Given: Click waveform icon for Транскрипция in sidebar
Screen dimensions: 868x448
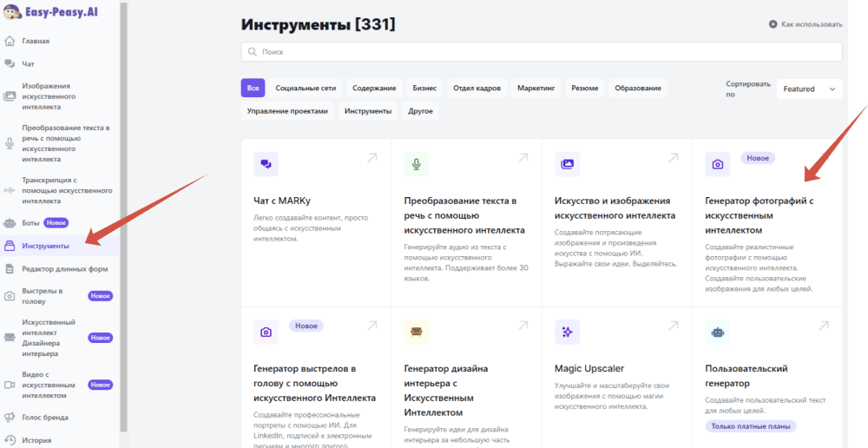Looking at the screenshot, I should [x=10, y=190].
